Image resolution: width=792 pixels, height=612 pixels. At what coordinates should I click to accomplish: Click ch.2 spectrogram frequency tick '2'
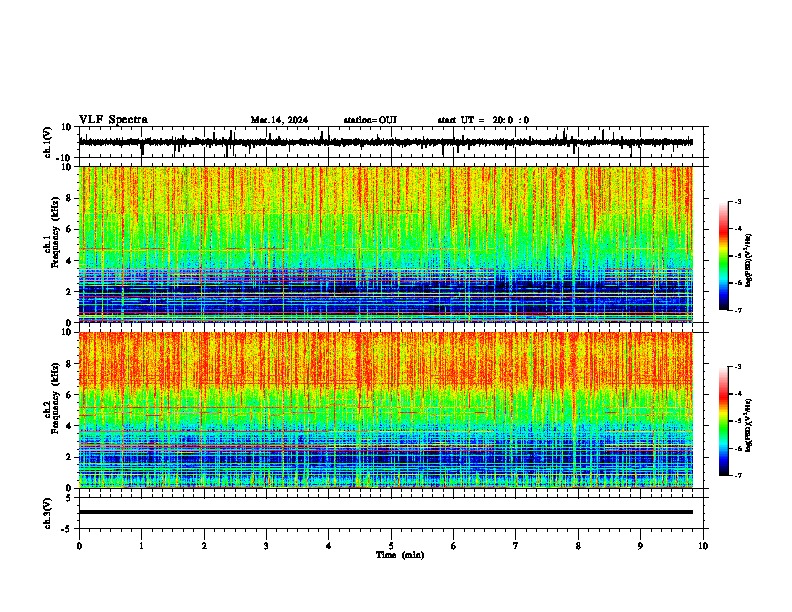(x=69, y=457)
